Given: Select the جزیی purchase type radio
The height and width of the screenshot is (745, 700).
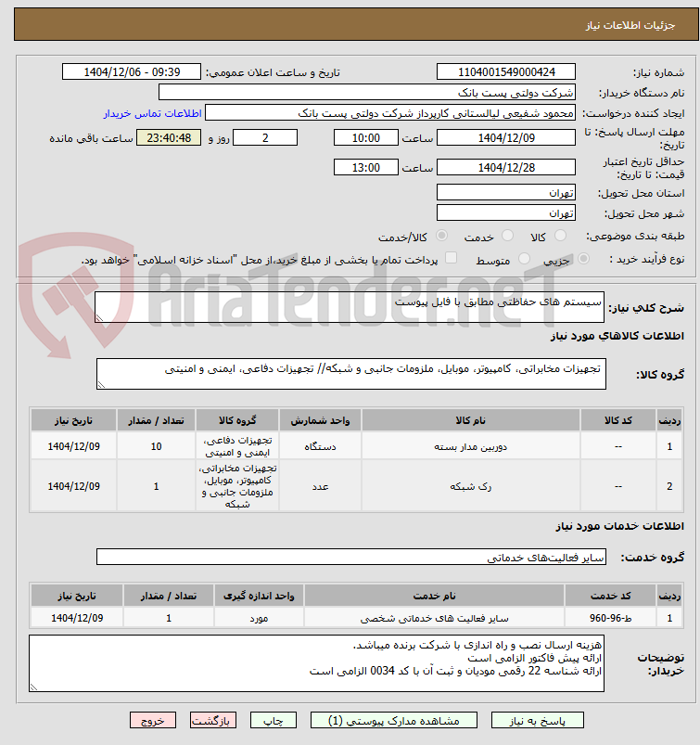Looking at the screenshot, I should point(584,259).
